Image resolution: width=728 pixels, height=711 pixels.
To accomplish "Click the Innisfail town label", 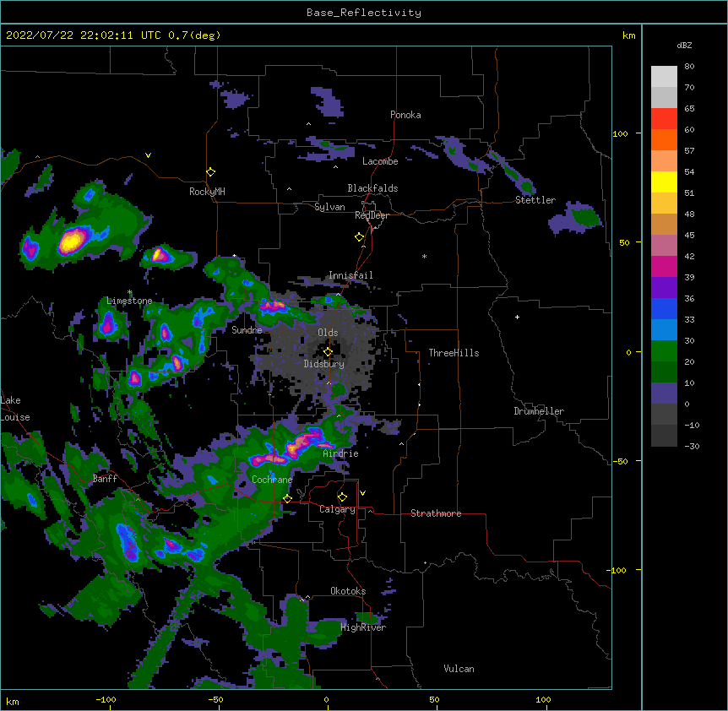I will 350,275.
